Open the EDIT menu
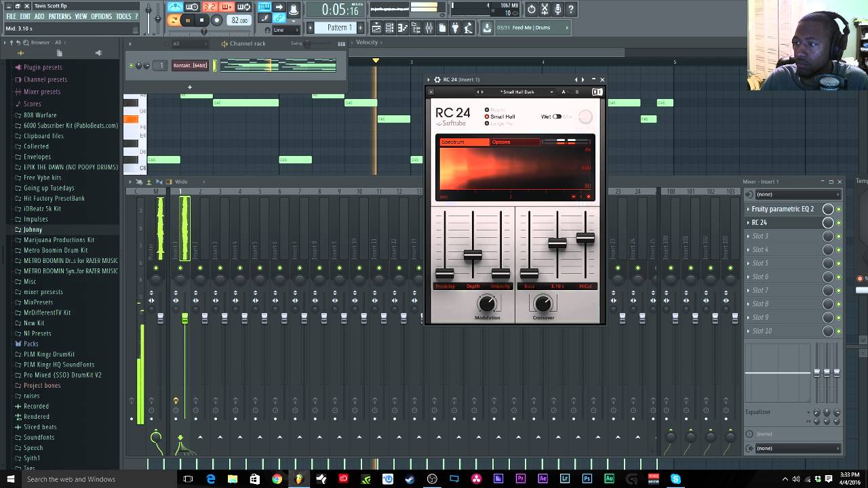The height and width of the screenshot is (488, 868). (25, 16)
